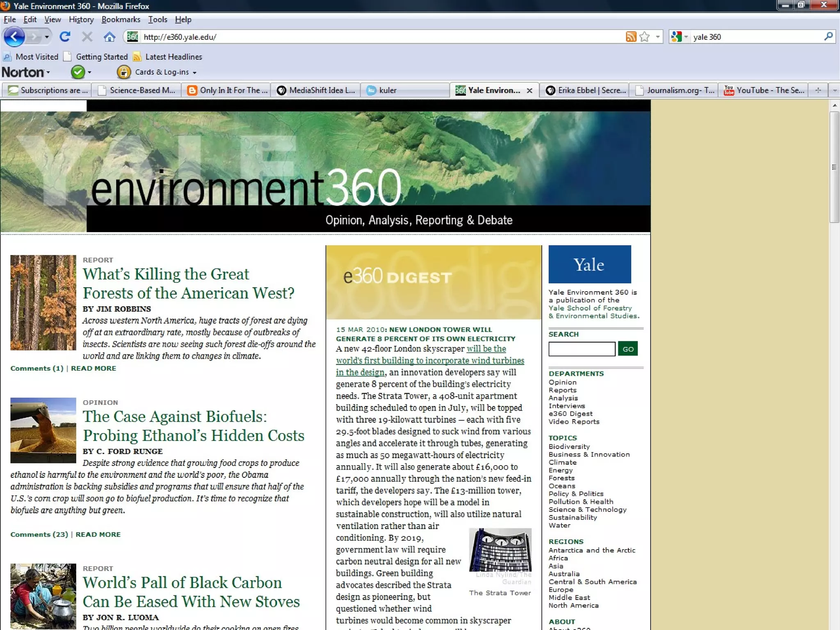This screenshot has height=630, width=840.
Task: Expand the URL history dropdown arrow
Action: click(657, 37)
